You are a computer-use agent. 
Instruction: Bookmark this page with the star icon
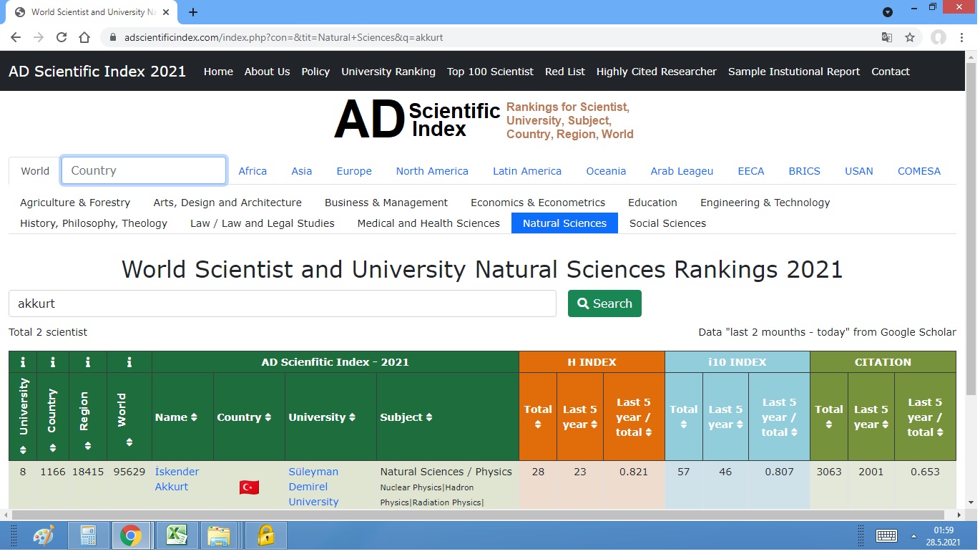click(x=910, y=37)
